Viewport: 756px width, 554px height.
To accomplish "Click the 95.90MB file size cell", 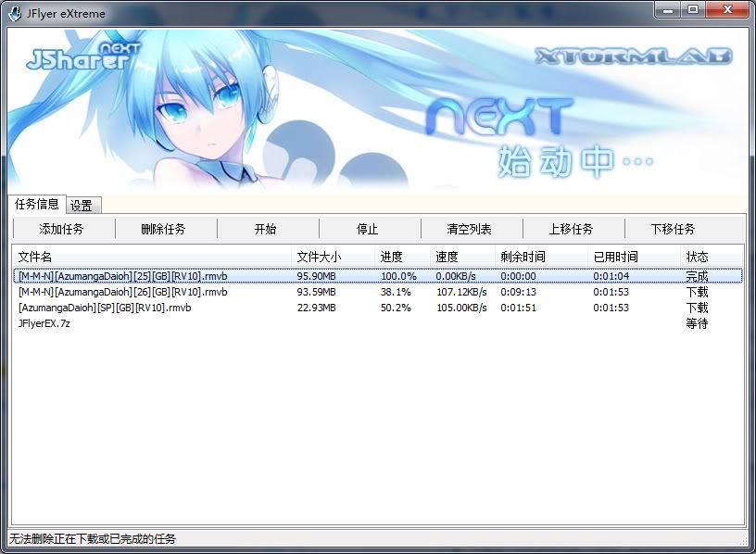I will [316, 276].
